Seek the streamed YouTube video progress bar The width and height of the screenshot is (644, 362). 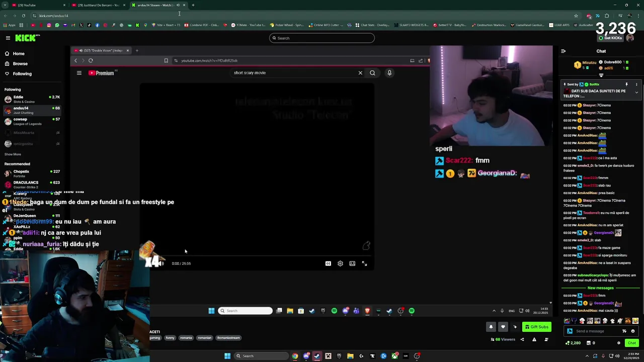pyautogui.click(x=257, y=256)
